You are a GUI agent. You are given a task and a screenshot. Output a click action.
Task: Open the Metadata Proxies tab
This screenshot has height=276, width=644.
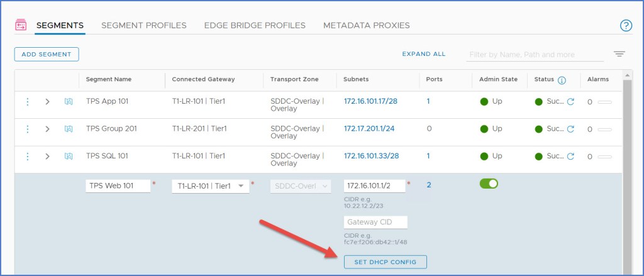click(x=366, y=26)
